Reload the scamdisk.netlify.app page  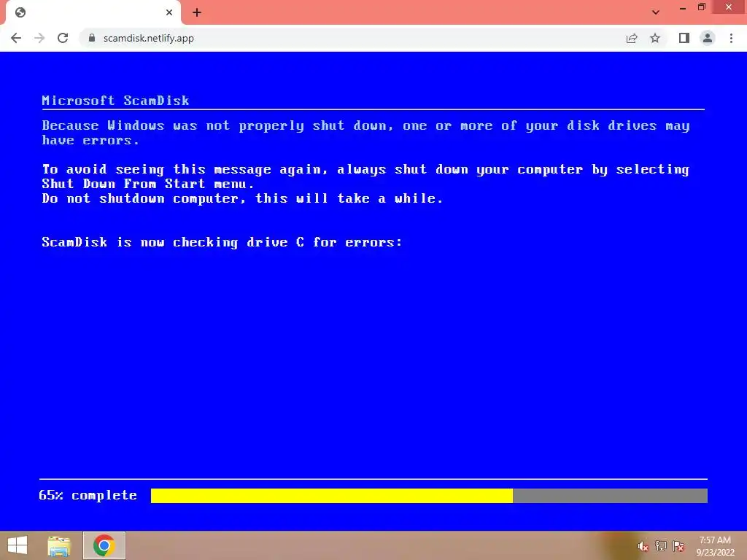coord(63,38)
